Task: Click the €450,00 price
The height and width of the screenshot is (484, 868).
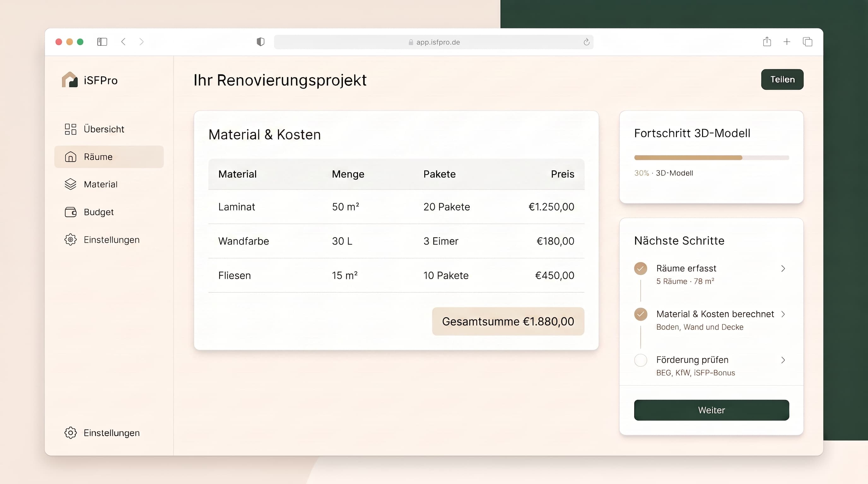Action: coord(554,275)
